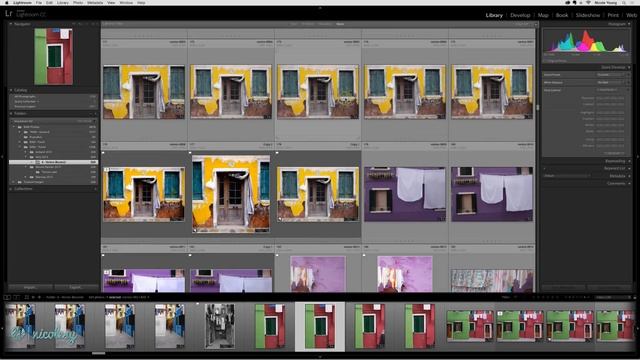The width and height of the screenshot is (640, 360).
Task: Hide the right panel group with its edge arrow
Action: (x=638, y=156)
